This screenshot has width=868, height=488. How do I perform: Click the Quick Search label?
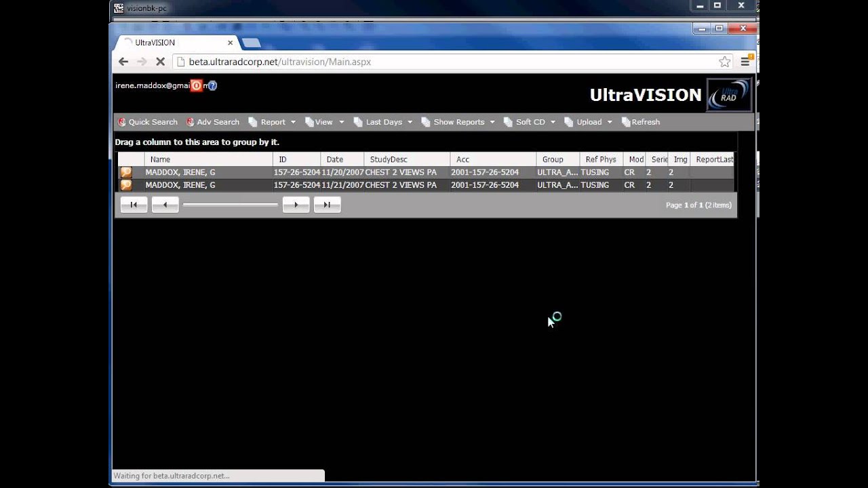click(x=153, y=122)
